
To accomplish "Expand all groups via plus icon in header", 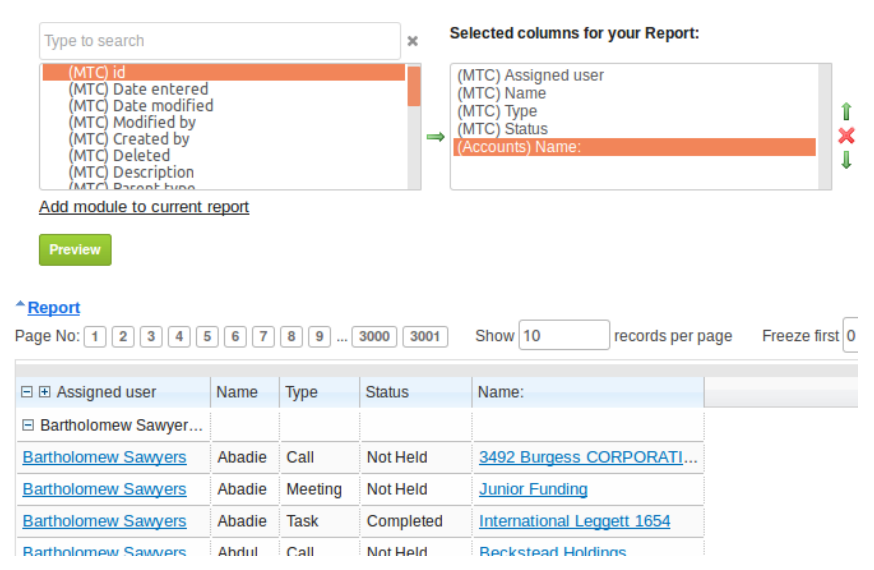I will tap(44, 393).
